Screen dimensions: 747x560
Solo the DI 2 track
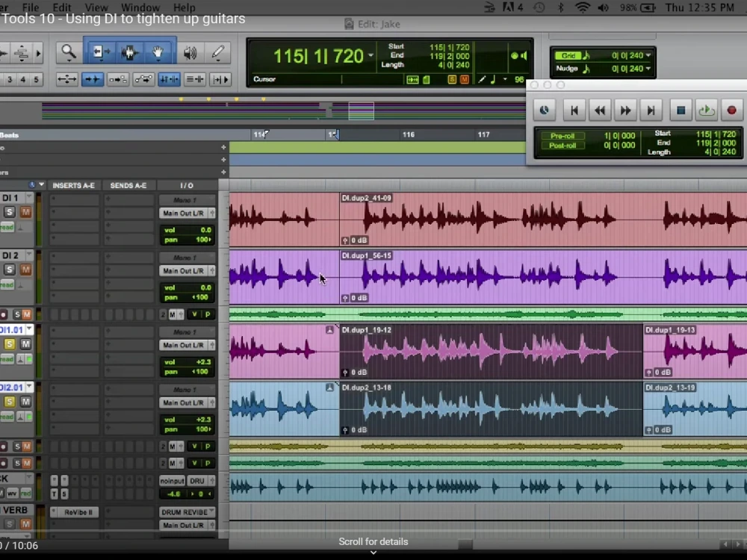coord(10,270)
